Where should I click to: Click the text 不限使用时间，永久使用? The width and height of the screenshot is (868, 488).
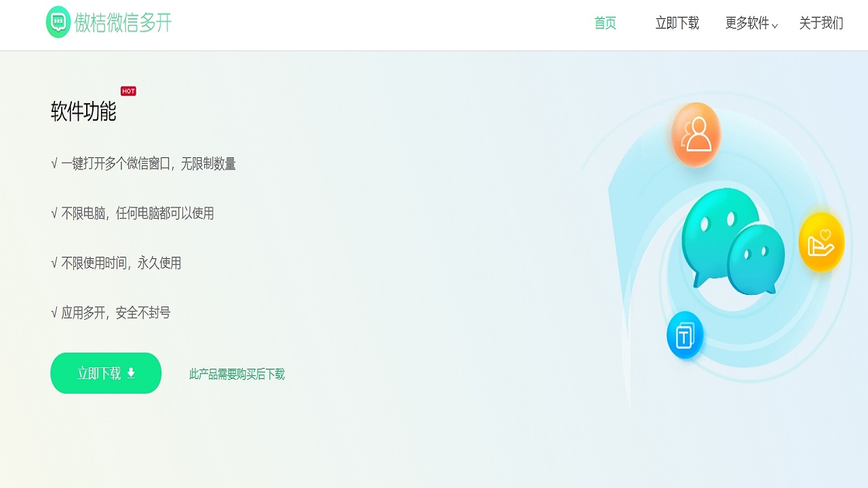[121, 263]
